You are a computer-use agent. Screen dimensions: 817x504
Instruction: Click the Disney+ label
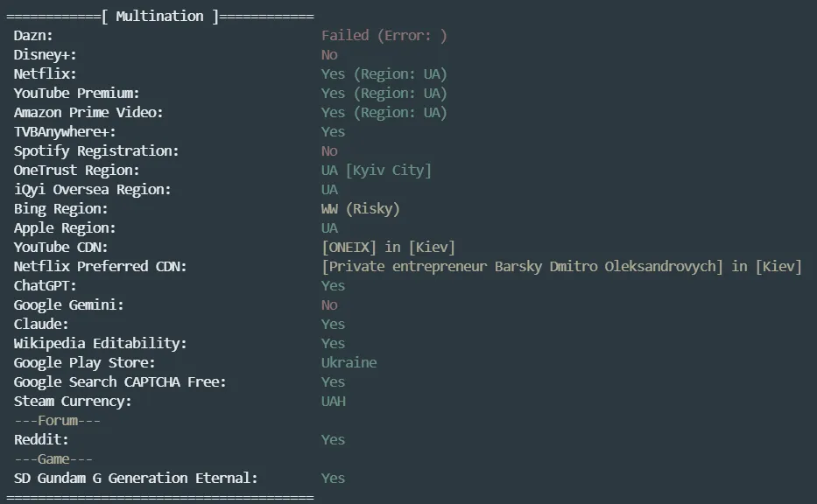[45, 55]
